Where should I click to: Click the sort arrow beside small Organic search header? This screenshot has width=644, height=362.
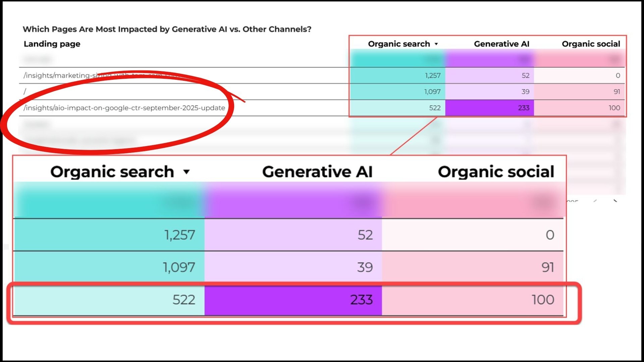pyautogui.click(x=436, y=44)
